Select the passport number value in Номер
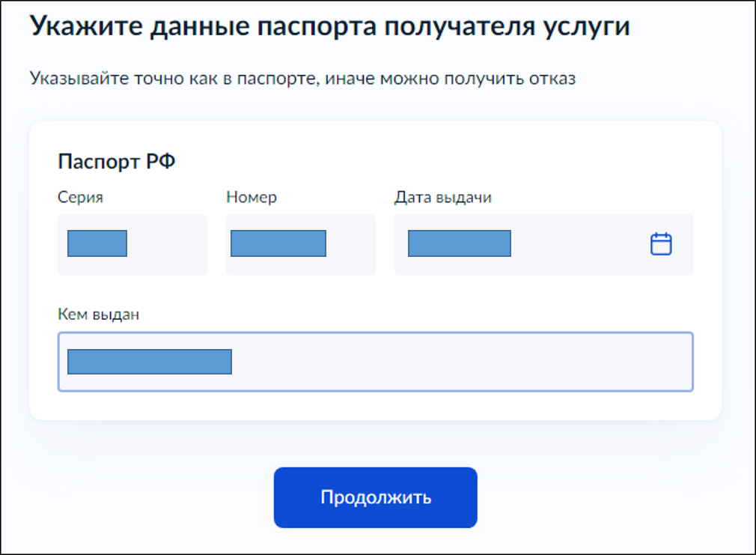Screen dimensions: 756x555 click(x=278, y=243)
